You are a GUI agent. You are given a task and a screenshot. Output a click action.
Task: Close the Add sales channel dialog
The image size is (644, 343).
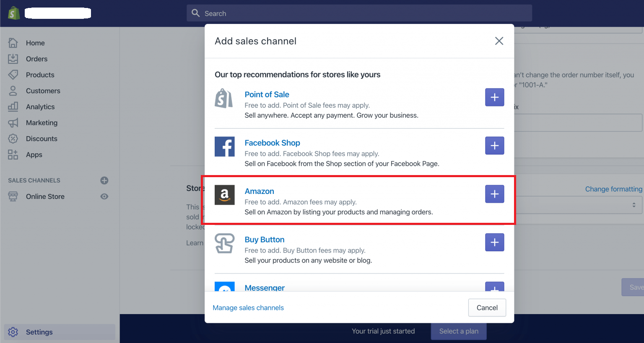(x=499, y=41)
